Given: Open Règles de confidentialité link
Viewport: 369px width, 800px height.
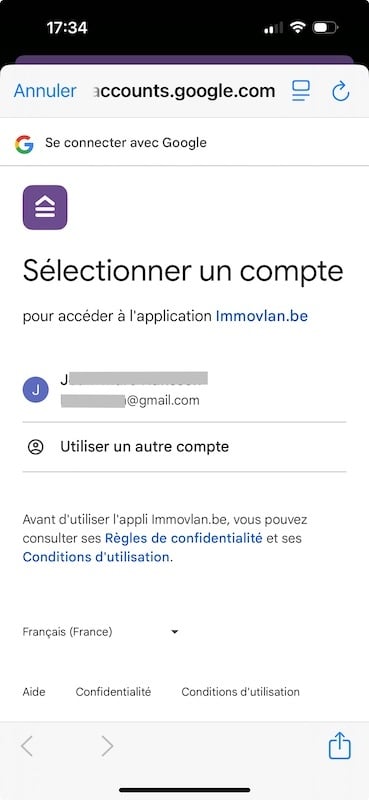Looking at the screenshot, I should pos(184,538).
